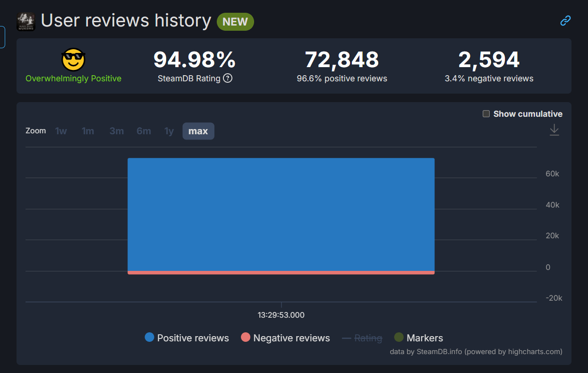Select the 1w zoom range
The height and width of the screenshot is (373, 588).
tap(61, 131)
